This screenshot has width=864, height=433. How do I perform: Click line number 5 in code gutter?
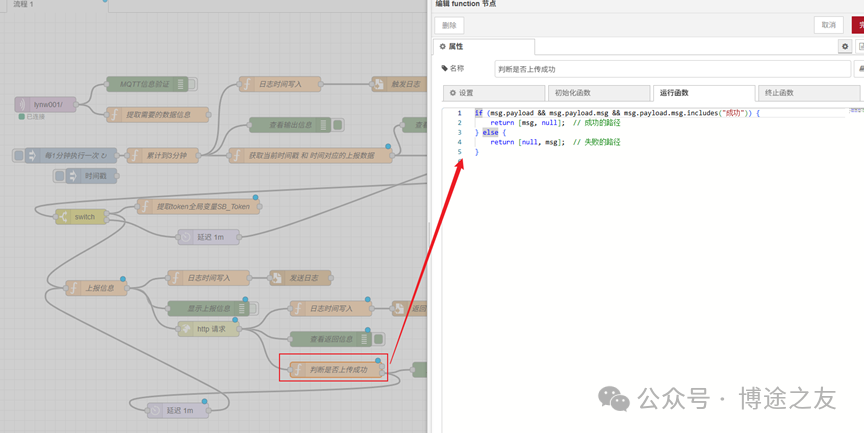[460, 151]
